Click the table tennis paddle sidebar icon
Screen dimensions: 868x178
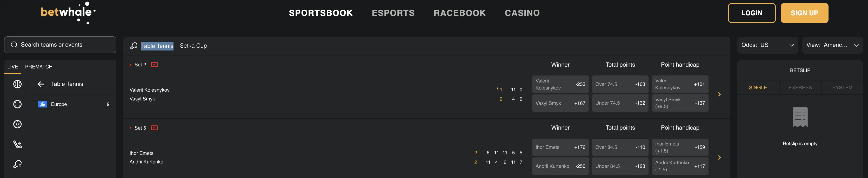pyautogui.click(x=17, y=164)
